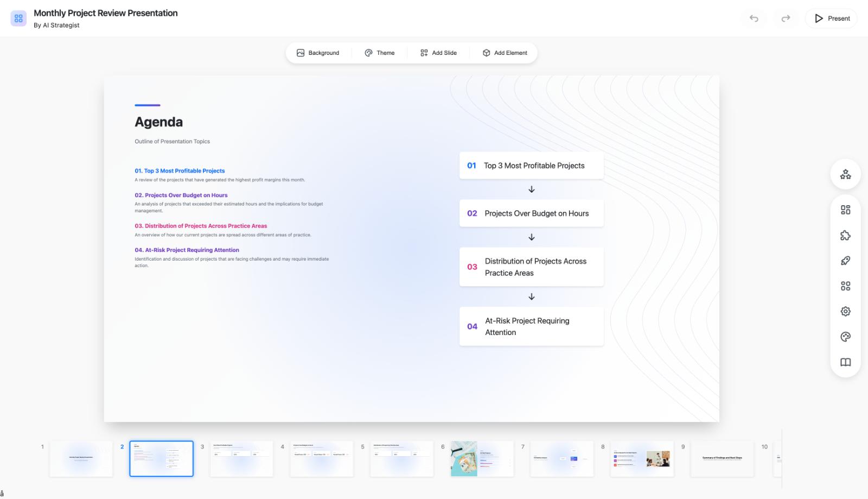Click the presentation title to rename it
This screenshot has height=499, width=868.
coord(106,12)
